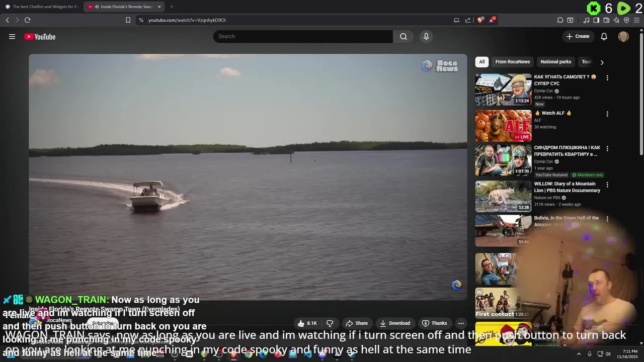
Task: Open options for КАК УГНАТЬ САМОЛЕТ video
Action: tap(607, 78)
